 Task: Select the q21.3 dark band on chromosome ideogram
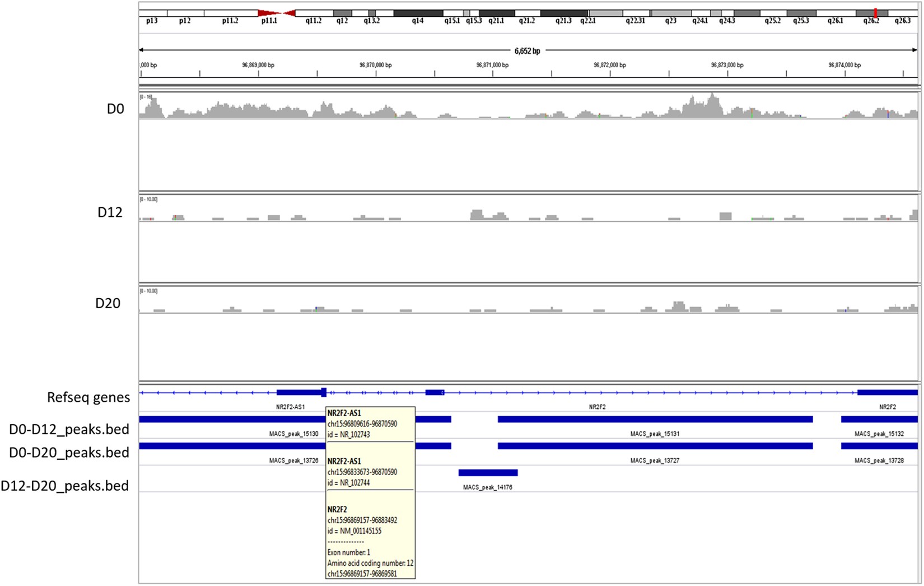(x=563, y=13)
